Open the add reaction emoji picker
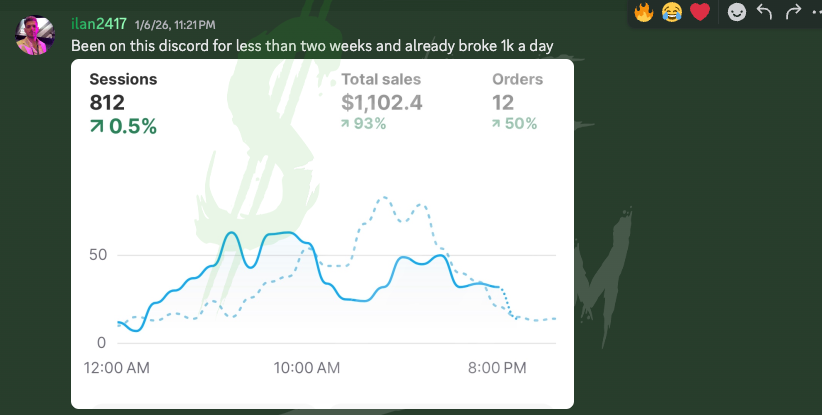822x415 pixels. click(736, 13)
